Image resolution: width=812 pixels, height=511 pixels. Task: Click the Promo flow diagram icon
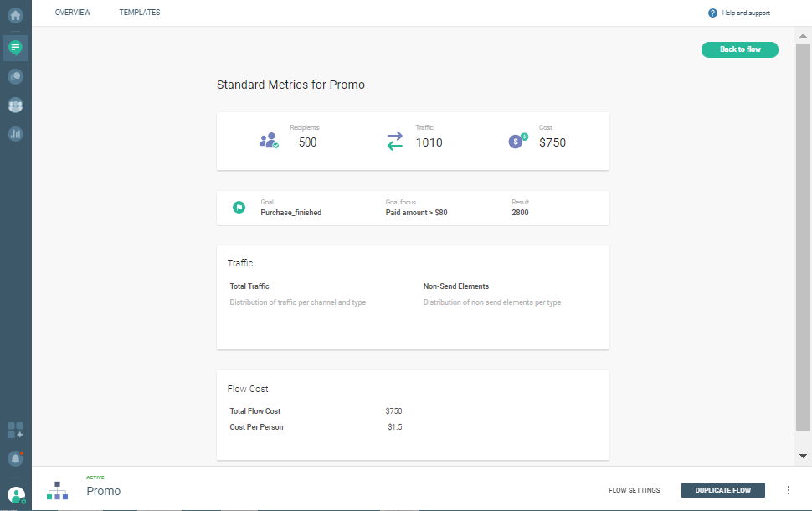[x=58, y=490]
